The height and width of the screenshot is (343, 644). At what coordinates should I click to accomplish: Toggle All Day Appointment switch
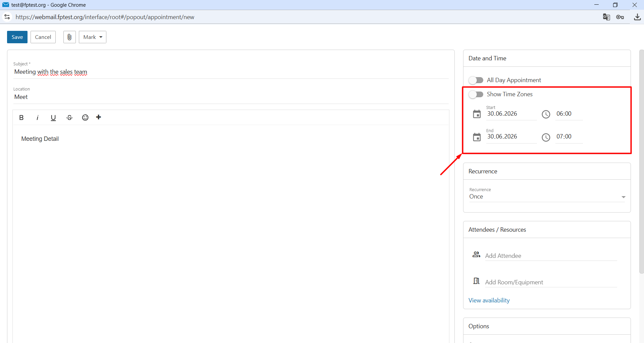pyautogui.click(x=476, y=80)
